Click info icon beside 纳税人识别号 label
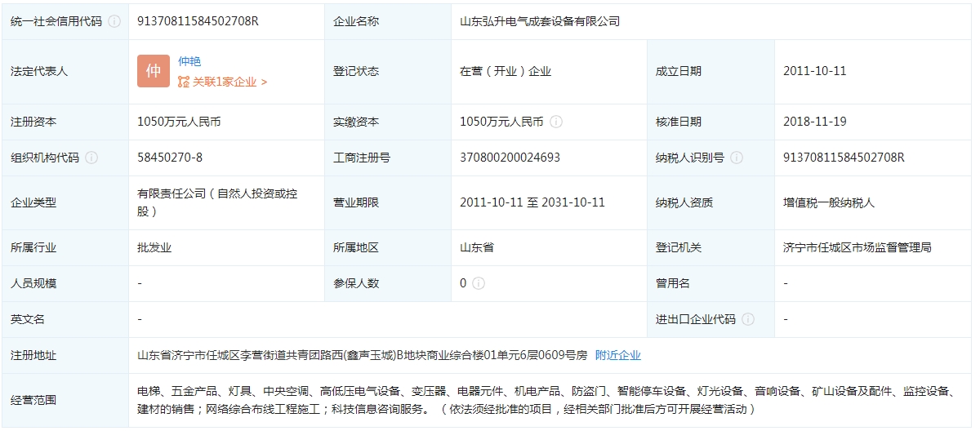980x431 pixels. (737, 158)
